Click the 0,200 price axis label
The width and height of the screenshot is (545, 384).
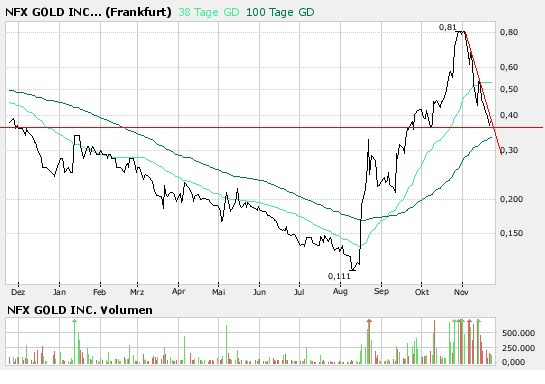coord(511,199)
